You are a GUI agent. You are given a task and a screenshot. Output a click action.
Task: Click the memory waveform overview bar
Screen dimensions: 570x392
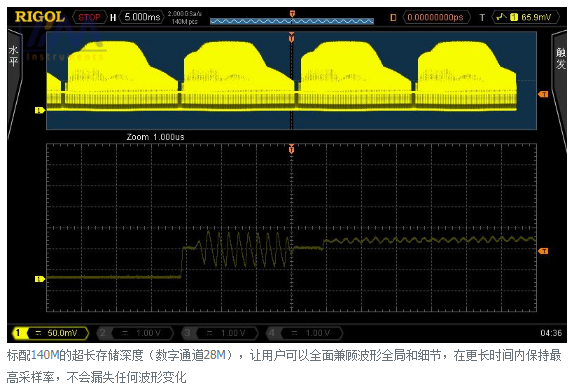[292, 21]
